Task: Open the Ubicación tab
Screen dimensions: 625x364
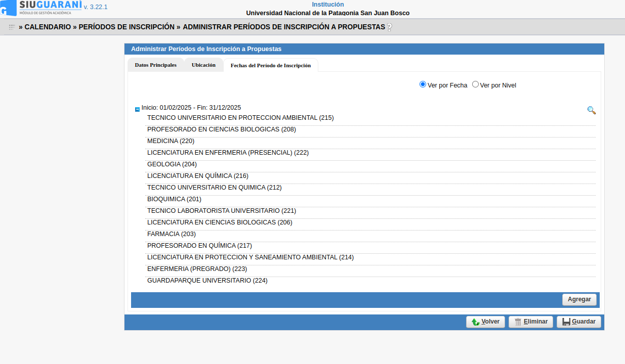Action: point(203,65)
